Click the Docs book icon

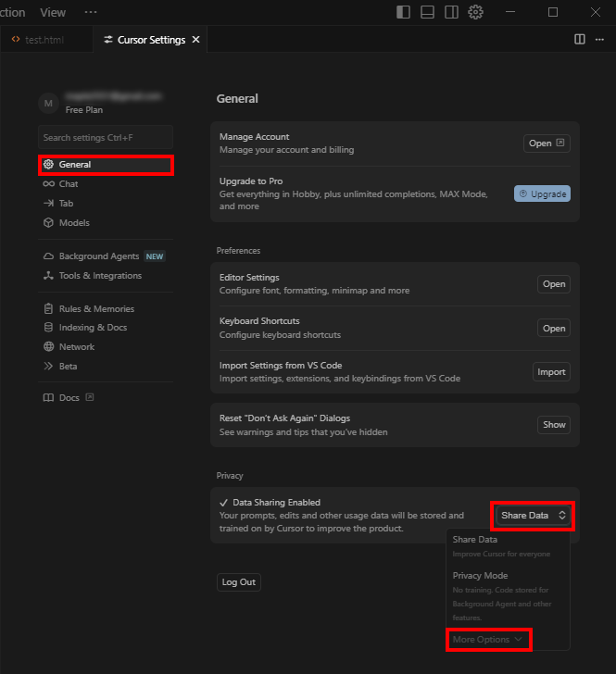point(48,397)
